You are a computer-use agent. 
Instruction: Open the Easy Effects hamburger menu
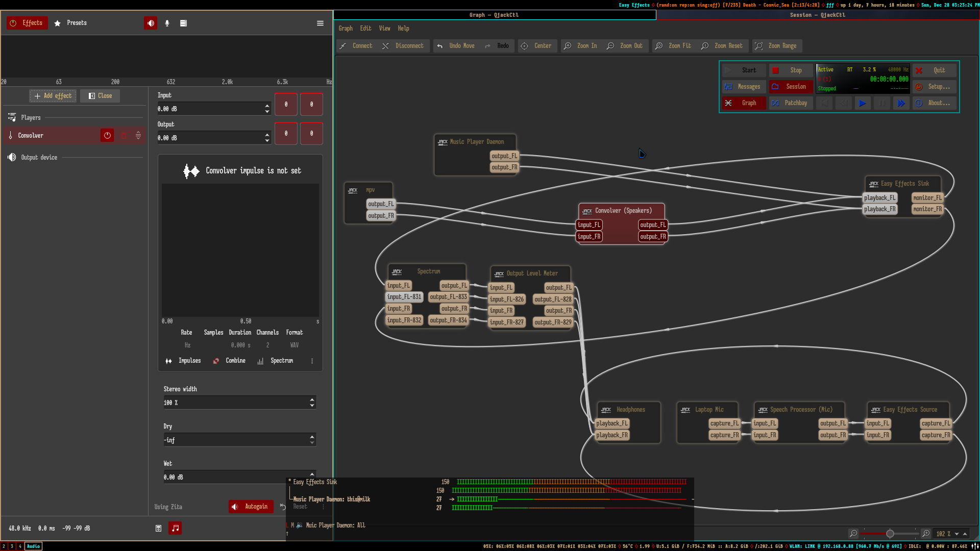click(320, 23)
